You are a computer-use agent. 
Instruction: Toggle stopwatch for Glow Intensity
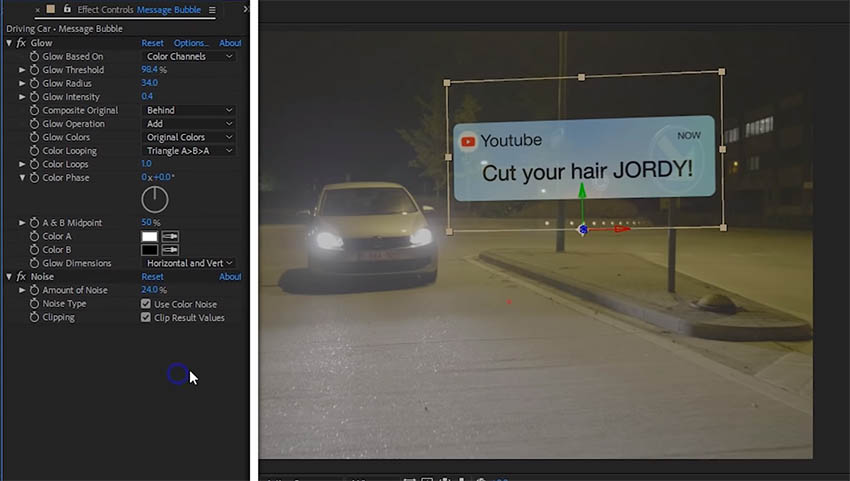pyautogui.click(x=34, y=97)
